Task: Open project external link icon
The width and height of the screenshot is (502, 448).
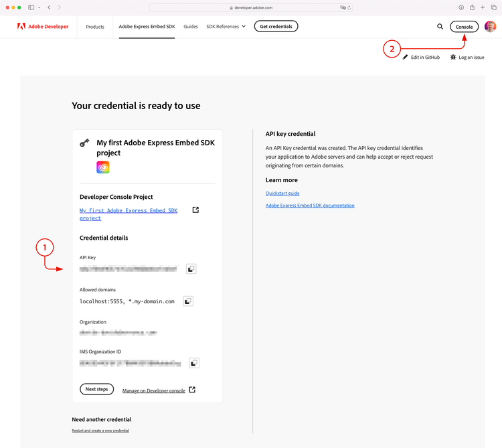Action: (x=195, y=210)
